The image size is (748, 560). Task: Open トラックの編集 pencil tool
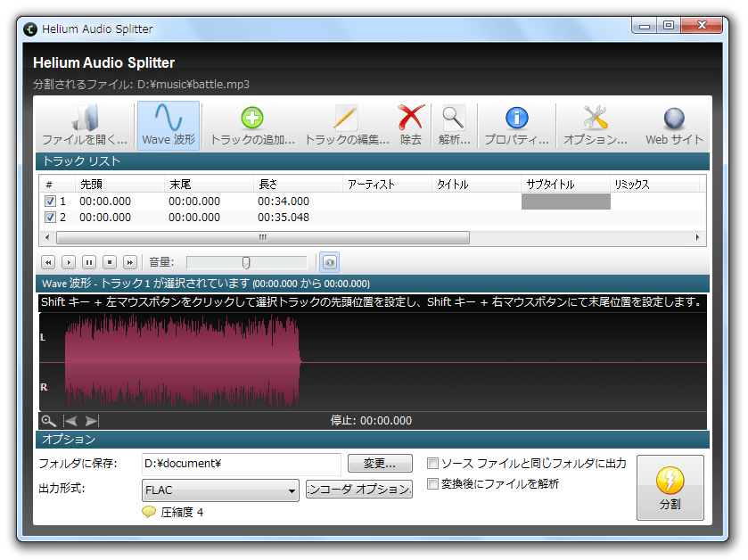pyautogui.click(x=347, y=126)
